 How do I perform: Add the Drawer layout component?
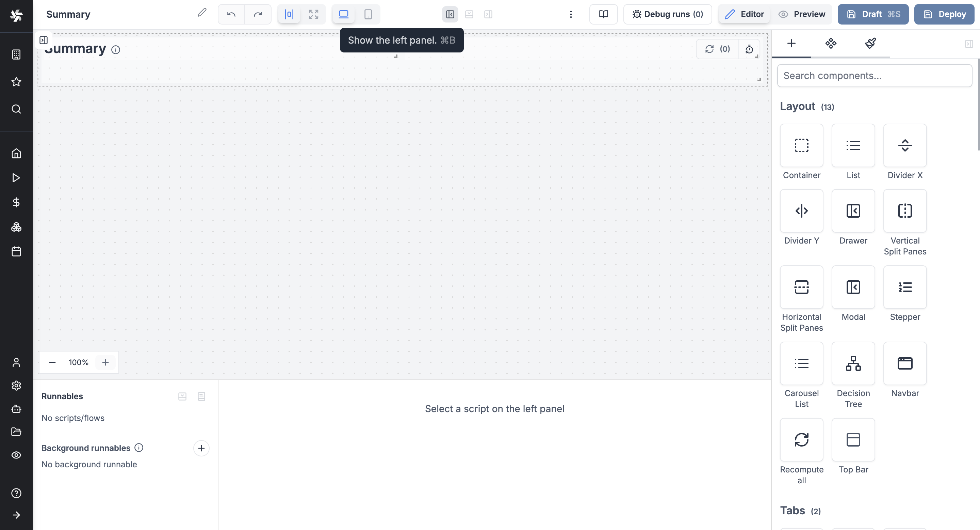click(853, 211)
